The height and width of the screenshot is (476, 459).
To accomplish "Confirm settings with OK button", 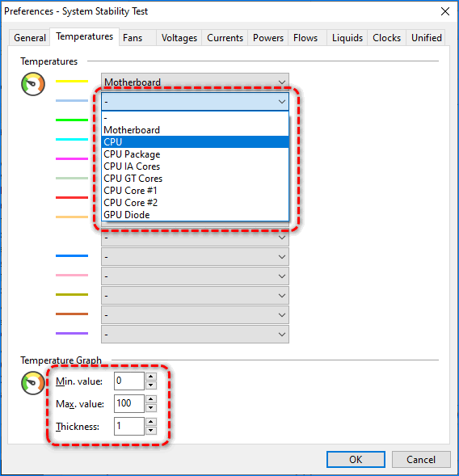I will [356, 460].
